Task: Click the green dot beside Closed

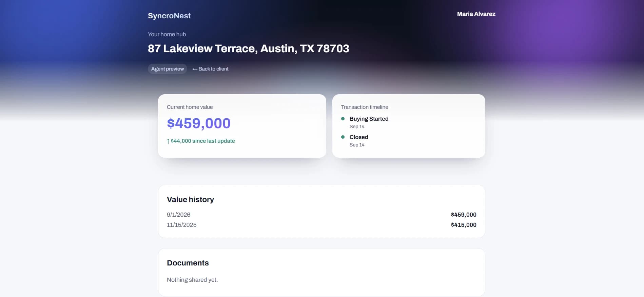Action: [x=343, y=137]
